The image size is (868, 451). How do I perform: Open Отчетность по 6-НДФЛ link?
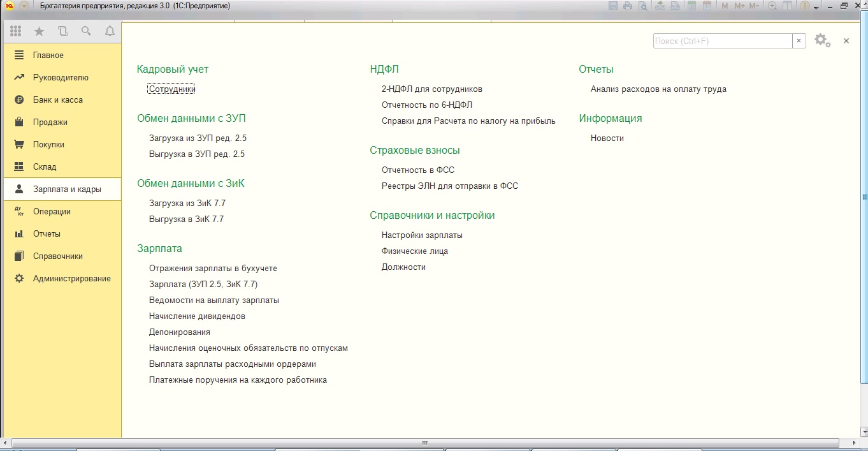pos(427,105)
